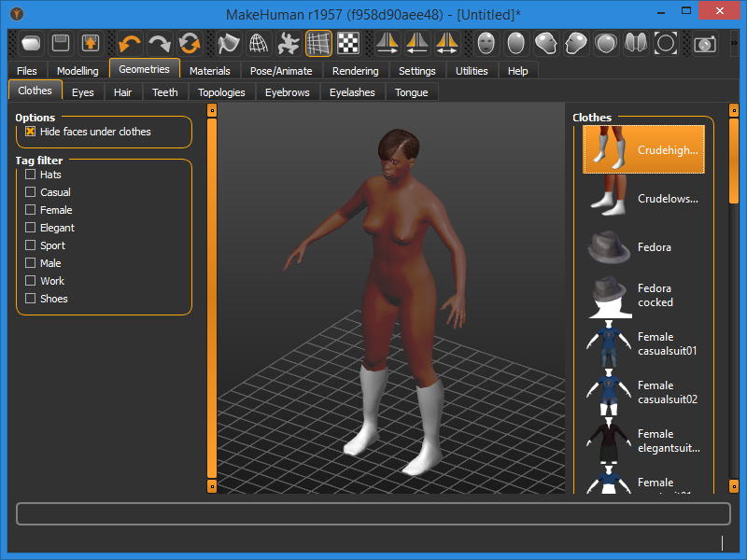Tick the Elegant tag filter
This screenshot has width=747, height=560.
(x=30, y=228)
